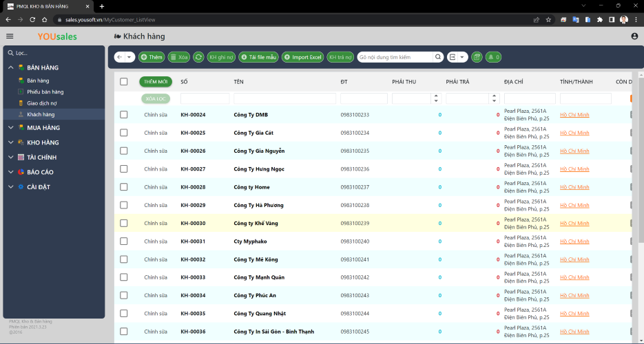Check the row for Cty Myphako
Image resolution: width=644 pixels, height=344 pixels.
pyautogui.click(x=123, y=241)
